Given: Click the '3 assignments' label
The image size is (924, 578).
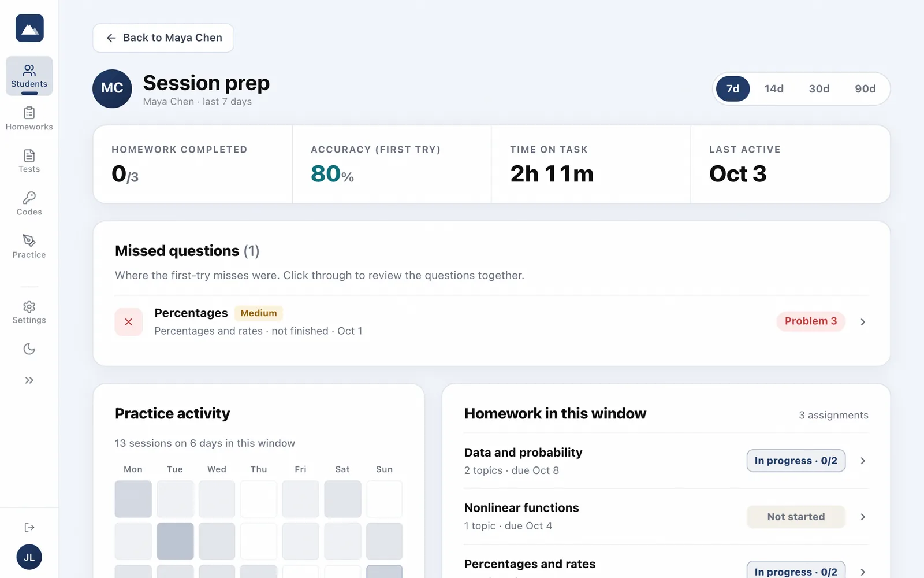Looking at the screenshot, I should [833, 415].
